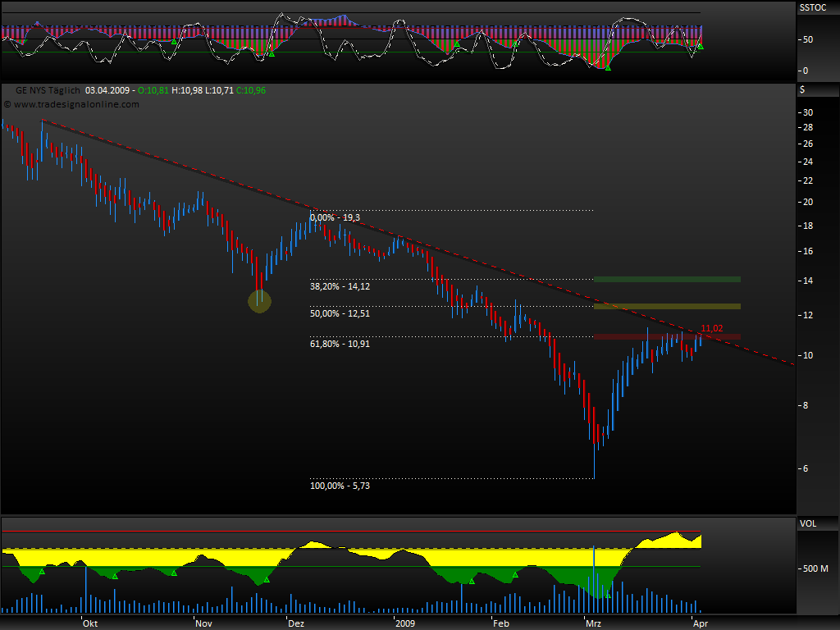Click price axis value 22
Screen dimensions: 840x630
click(x=808, y=180)
